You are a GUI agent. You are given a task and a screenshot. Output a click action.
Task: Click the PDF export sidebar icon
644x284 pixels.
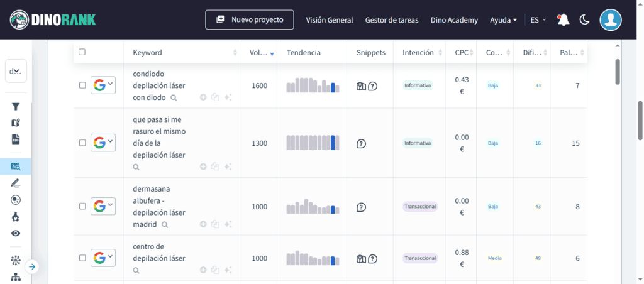point(16,139)
